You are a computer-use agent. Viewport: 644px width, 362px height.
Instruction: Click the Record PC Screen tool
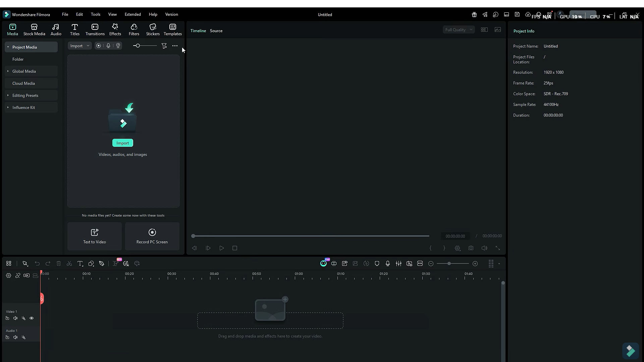tap(152, 236)
